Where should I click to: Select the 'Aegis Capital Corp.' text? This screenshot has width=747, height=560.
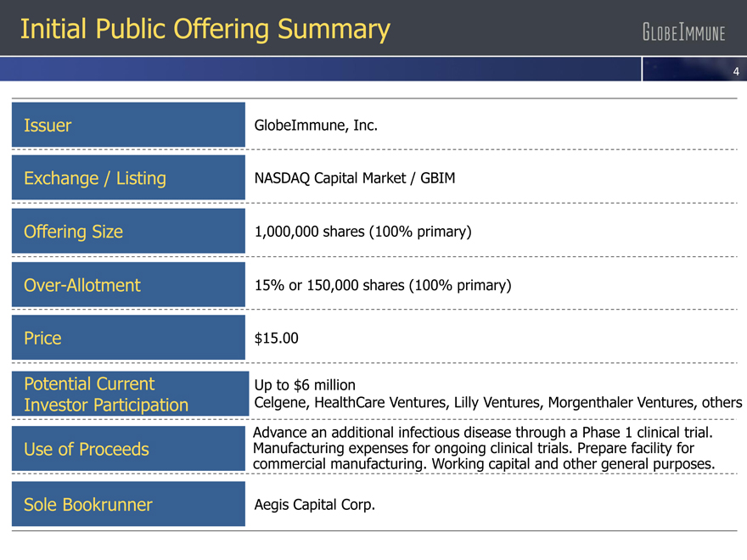314,505
